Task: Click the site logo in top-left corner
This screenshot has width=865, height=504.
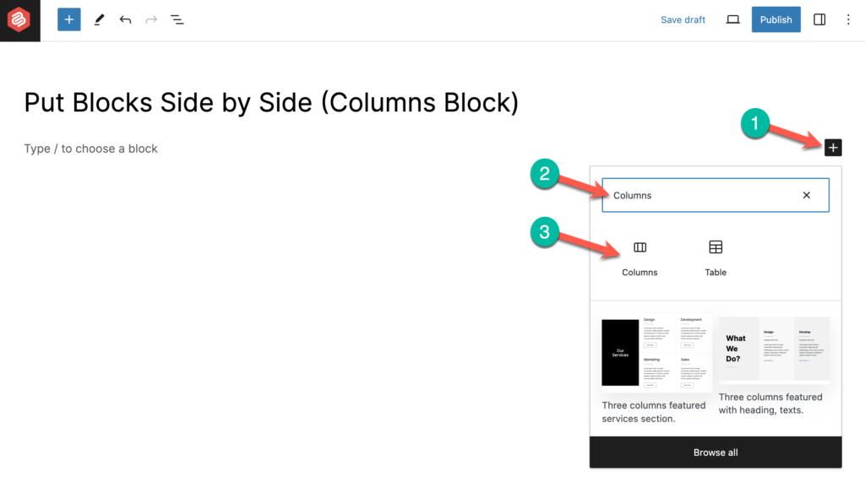Action: (19, 19)
